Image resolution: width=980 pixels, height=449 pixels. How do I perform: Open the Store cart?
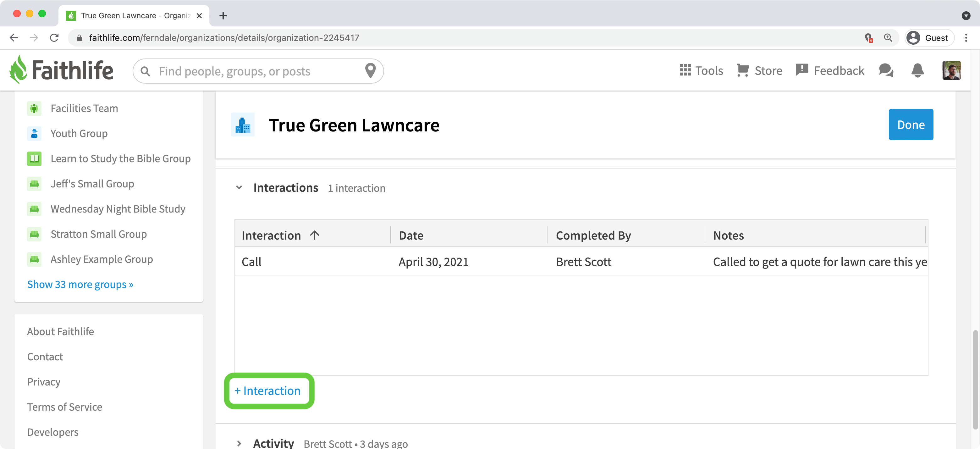(759, 70)
